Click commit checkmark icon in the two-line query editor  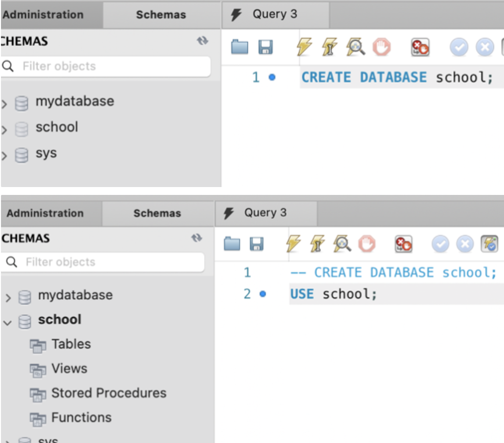click(440, 244)
